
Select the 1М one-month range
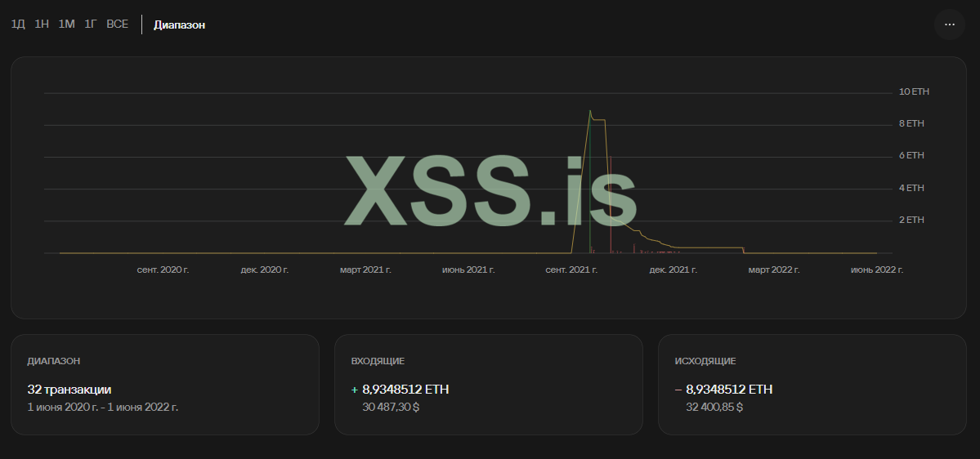click(66, 25)
